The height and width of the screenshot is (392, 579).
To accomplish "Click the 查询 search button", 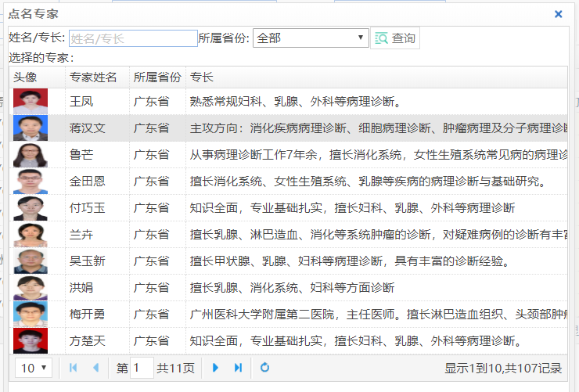I will coord(395,38).
